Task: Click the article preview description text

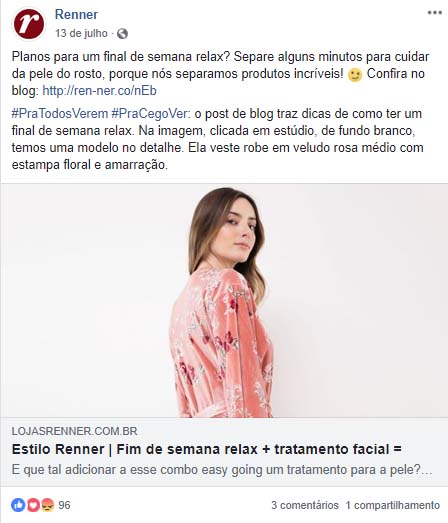Action: (x=222, y=470)
